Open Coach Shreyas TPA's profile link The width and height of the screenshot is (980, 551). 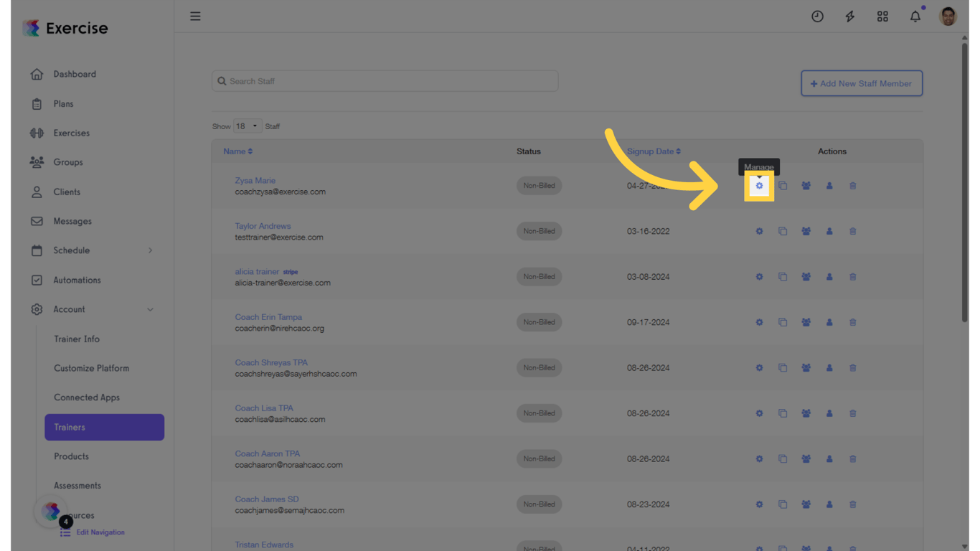click(x=271, y=362)
